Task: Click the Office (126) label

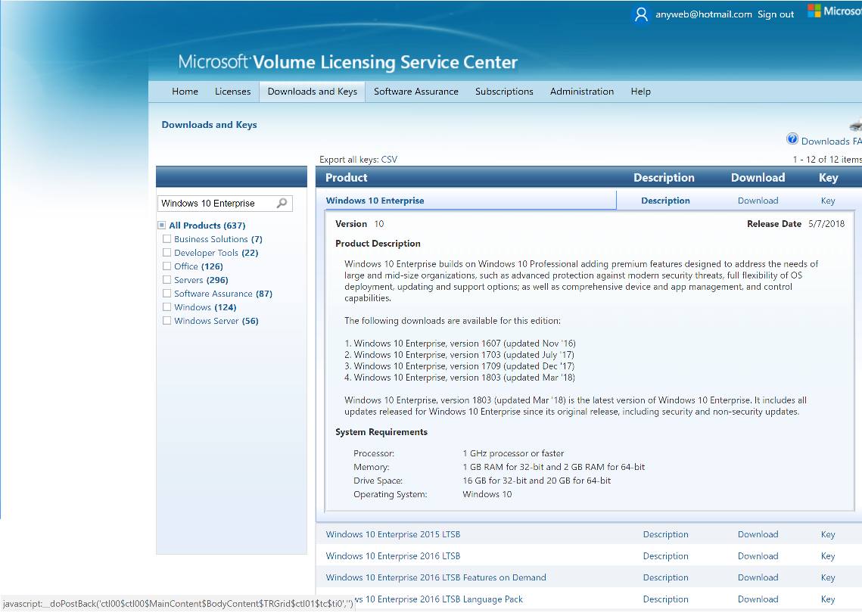Action: (198, 266)
